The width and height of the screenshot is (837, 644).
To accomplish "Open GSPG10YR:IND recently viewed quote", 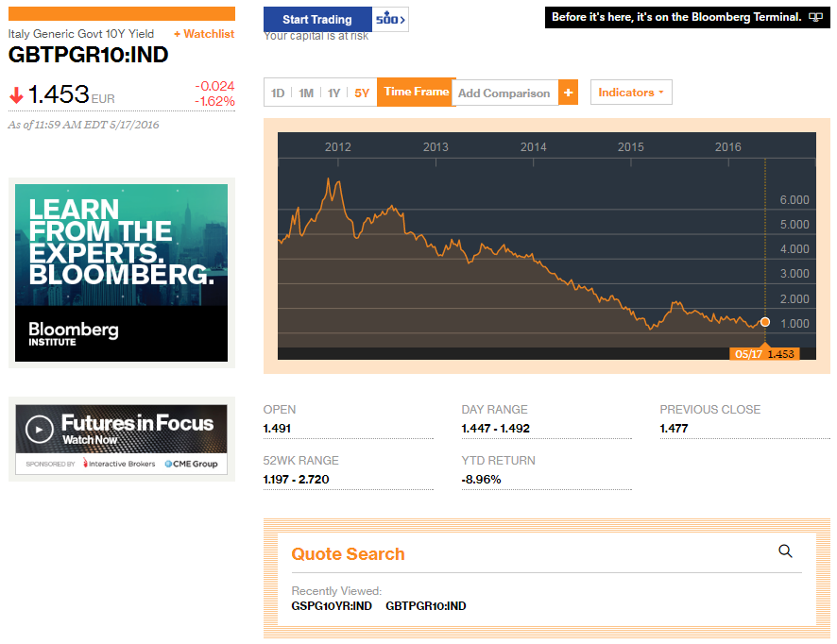I will point(332,605).
